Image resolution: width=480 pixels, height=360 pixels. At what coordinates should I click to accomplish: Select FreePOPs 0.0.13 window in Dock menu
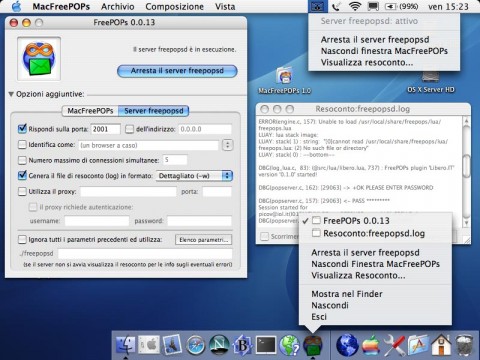point(375,221)
